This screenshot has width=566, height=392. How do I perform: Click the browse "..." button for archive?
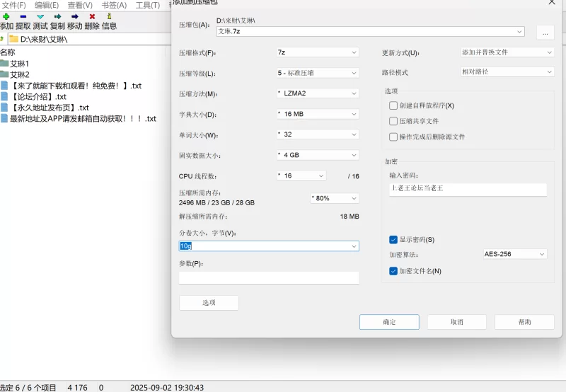(x=545, y=33)
